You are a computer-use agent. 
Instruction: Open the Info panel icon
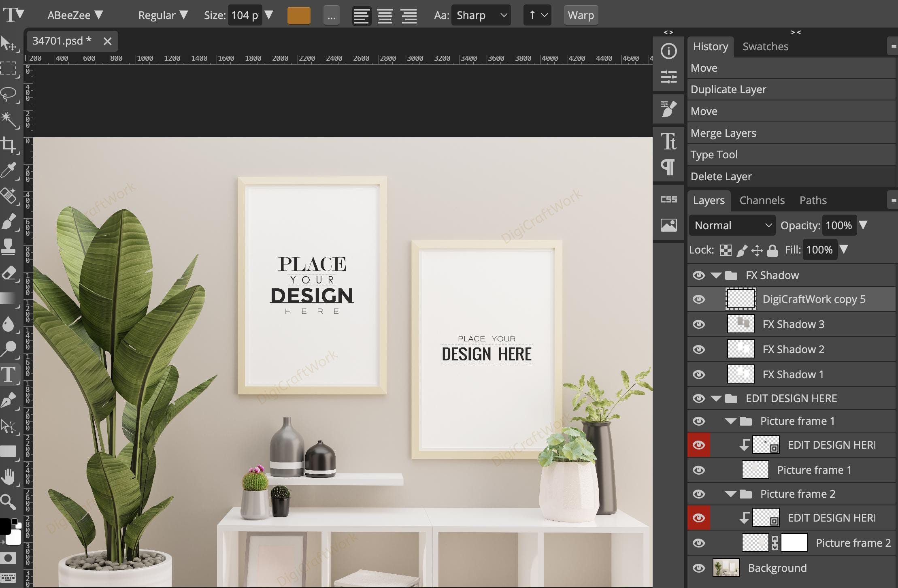pos(668,51)
